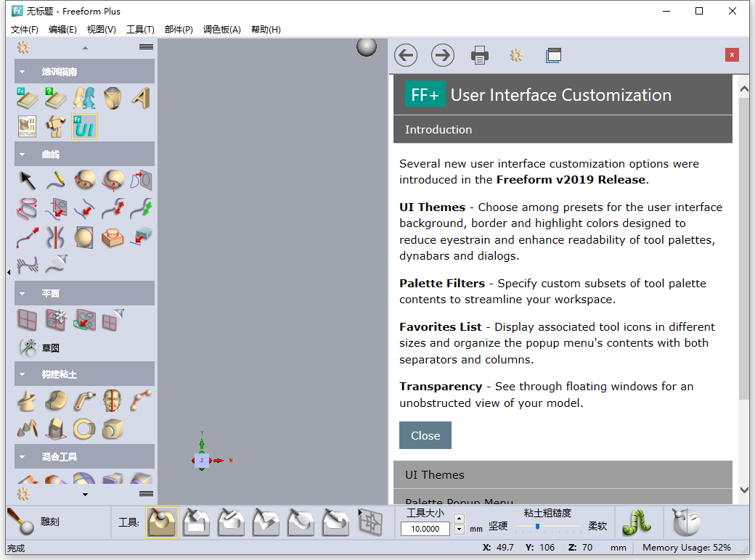Open the green question-mark help book
The width and height of the screenshot is (755, 560).
click(56, 99)
